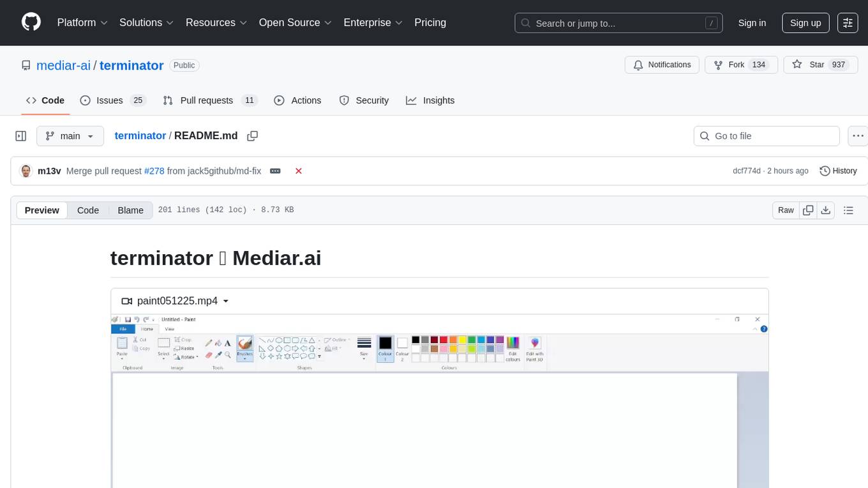
Task: Download the raw file icon
Action: pos(825,210)
